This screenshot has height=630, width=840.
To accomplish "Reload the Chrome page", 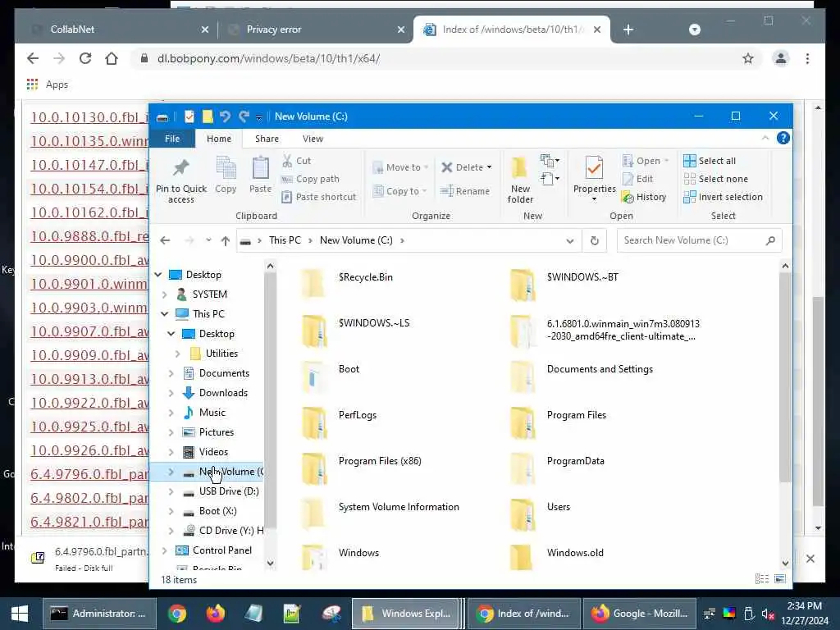I will (x=85, y=58).
